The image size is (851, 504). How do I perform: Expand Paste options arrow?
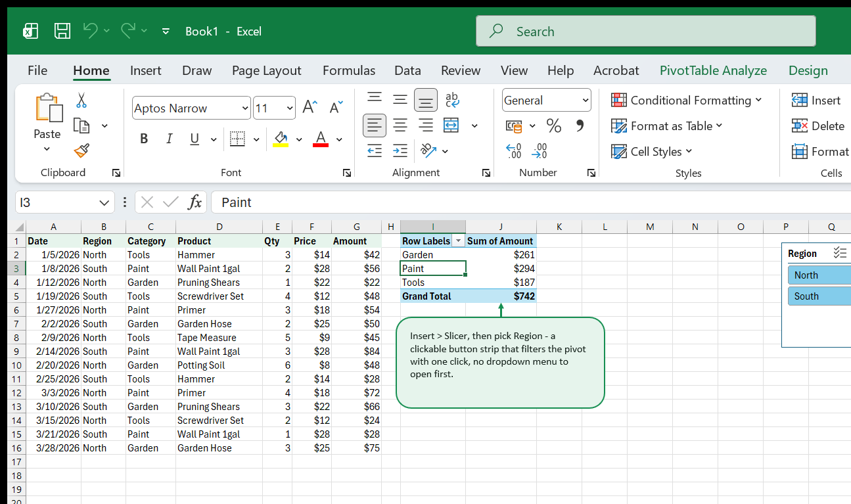point(47,149)
